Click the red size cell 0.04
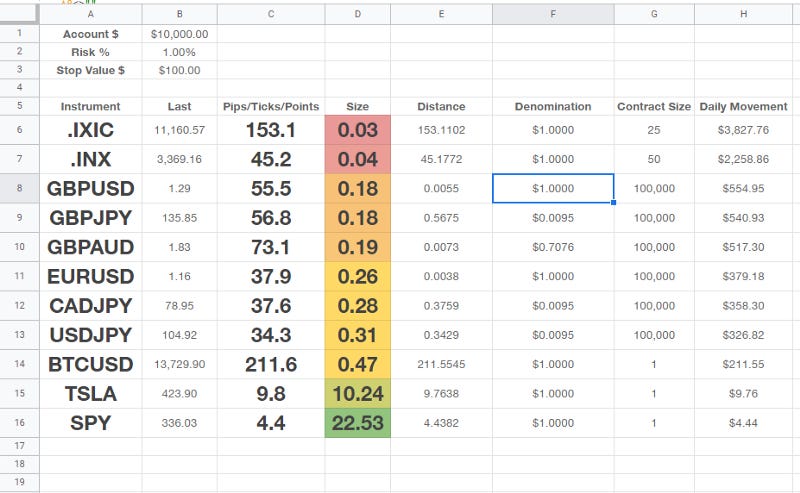Viewport: 800px width, 493px height. pos(358,159)
